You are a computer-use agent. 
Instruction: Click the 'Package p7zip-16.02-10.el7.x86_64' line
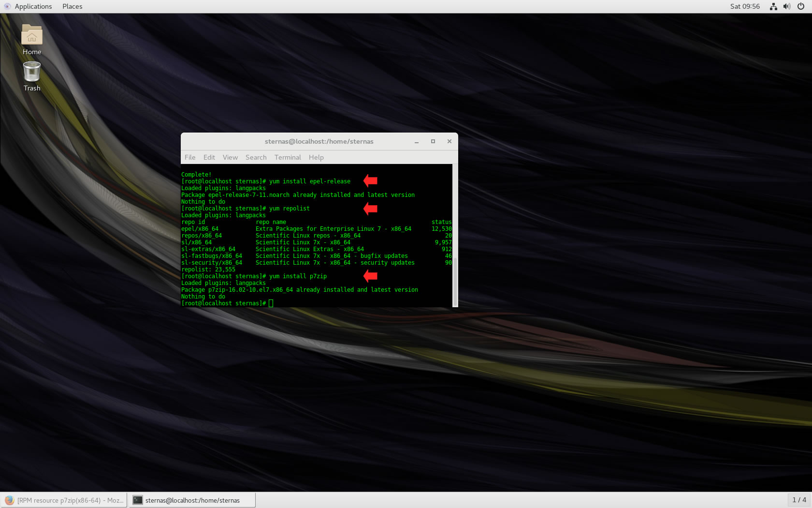[300, 290]
